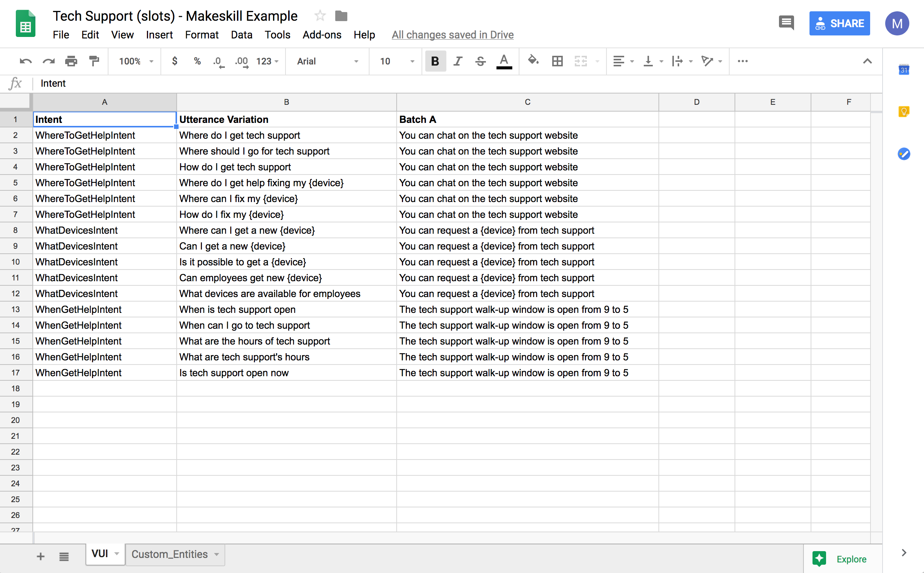The width and height of the screenshot is (924, 573).
Task: Star this spreadsheet
Action: tap(320, 16)
